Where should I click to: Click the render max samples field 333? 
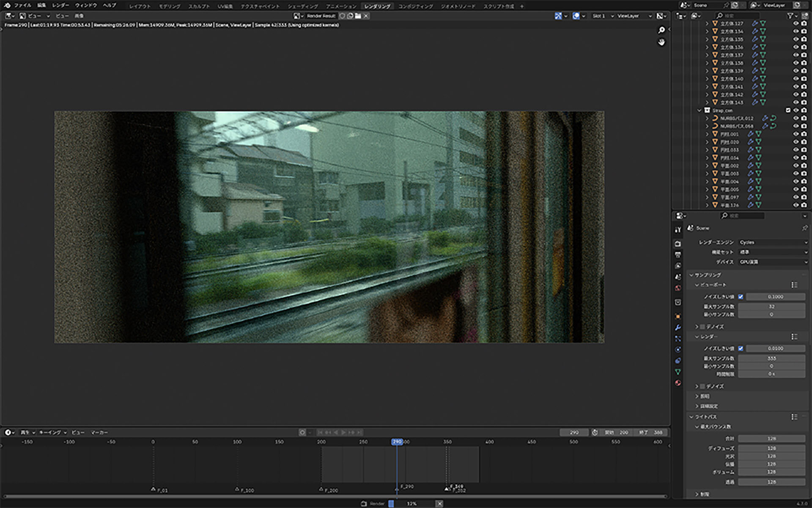click(x=771, y=358)
